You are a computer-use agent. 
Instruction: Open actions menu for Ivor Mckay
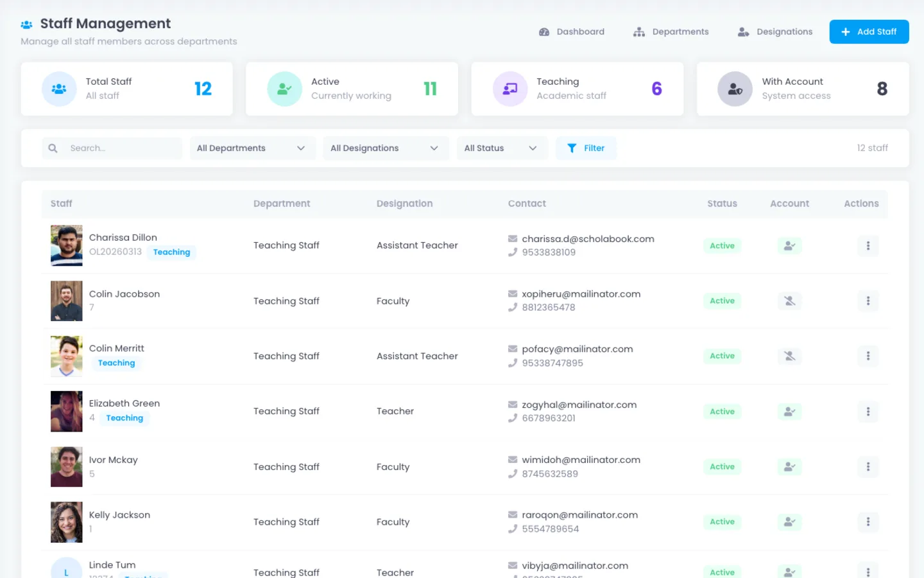(868, 467)
